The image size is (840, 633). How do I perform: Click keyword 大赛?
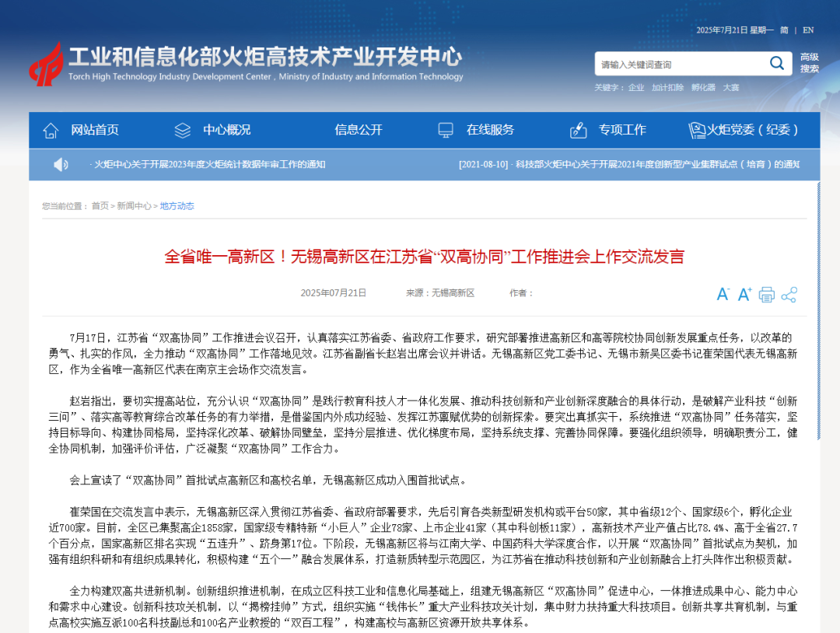pos(730,87)
